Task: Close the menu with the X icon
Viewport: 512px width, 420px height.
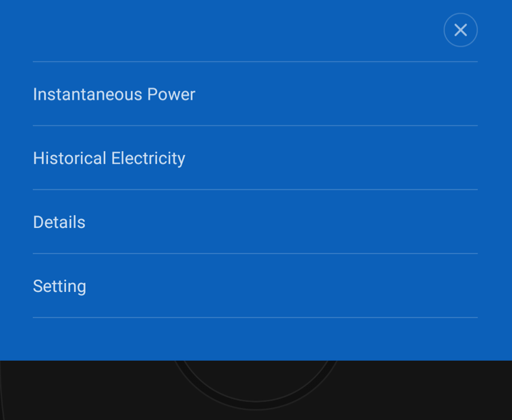Action: [461, 30]
